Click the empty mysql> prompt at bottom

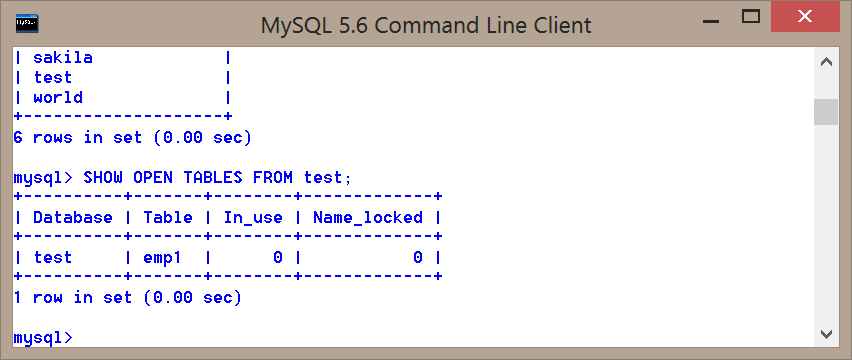42,338
